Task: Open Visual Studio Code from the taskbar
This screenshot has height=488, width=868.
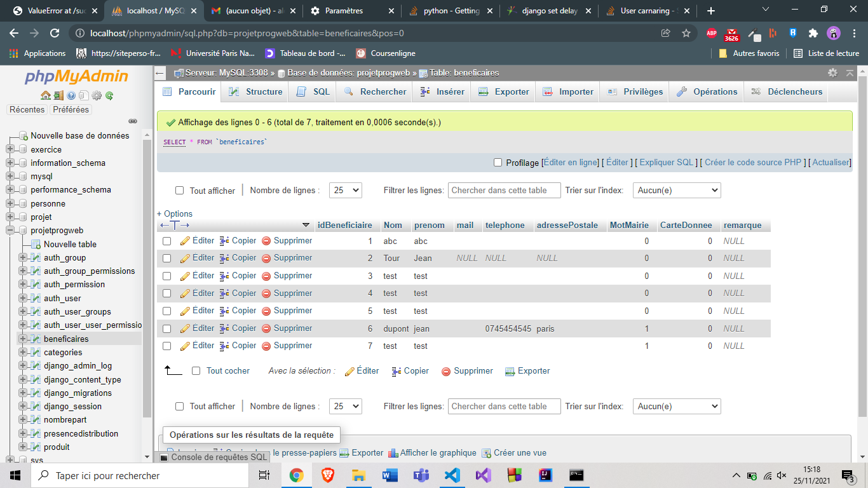Action: 452,475
